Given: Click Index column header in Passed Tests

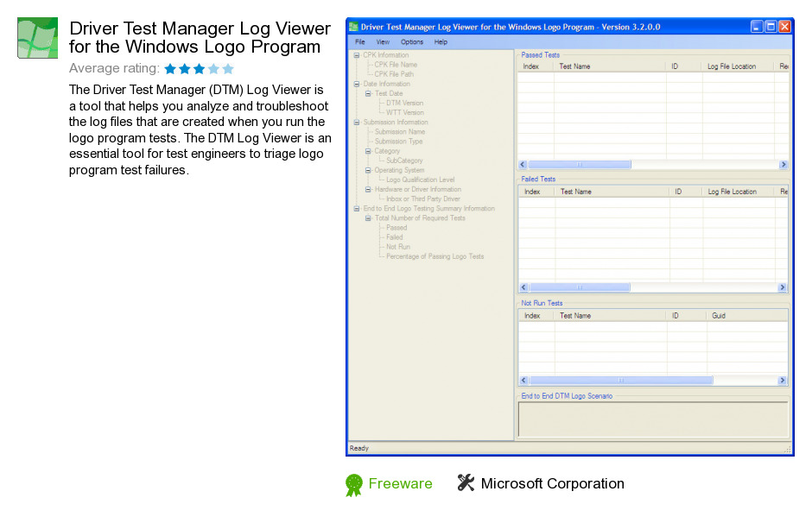Looking at the screenshot, I should 536,66.
